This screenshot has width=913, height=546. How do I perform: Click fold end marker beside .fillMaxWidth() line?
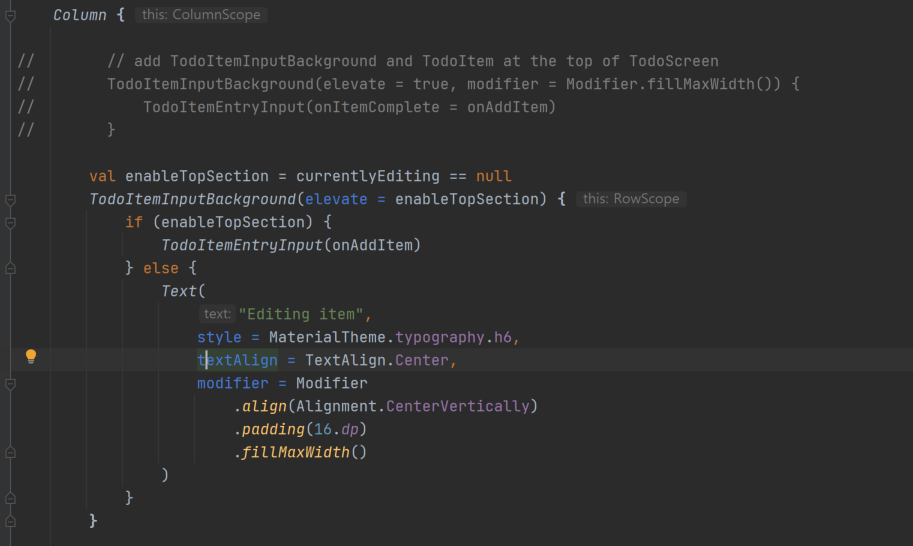(x=10, y=452)
